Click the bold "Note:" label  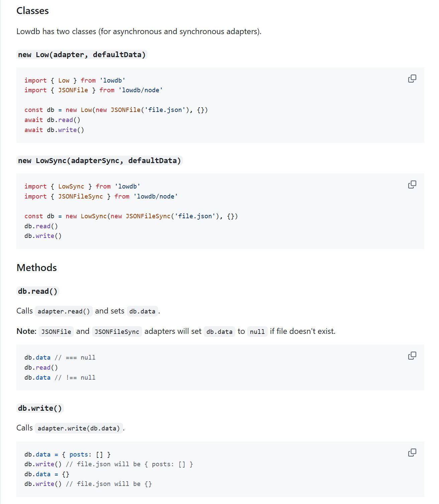click(x=26, y=331)
